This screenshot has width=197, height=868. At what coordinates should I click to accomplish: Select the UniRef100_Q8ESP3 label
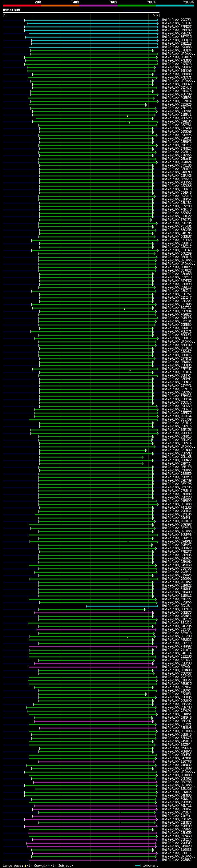pyautogui.click(x=177, y=118)
